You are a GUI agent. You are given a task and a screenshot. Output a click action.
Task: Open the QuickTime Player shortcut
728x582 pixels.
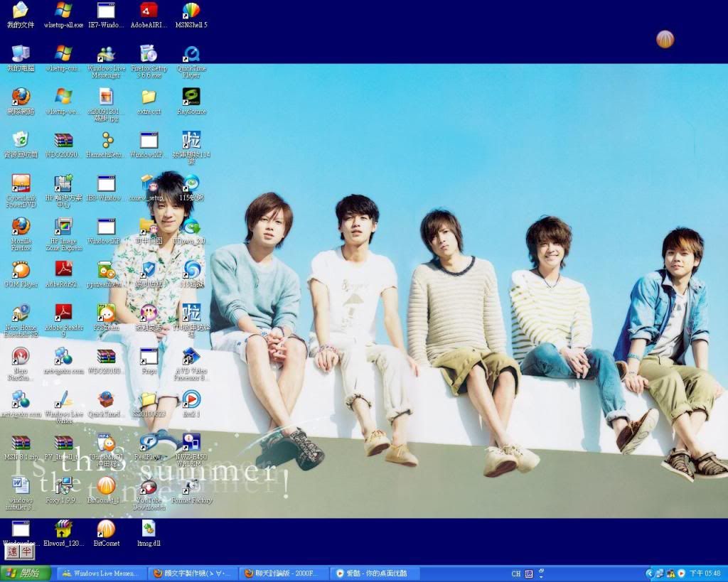tap(191, 55)
